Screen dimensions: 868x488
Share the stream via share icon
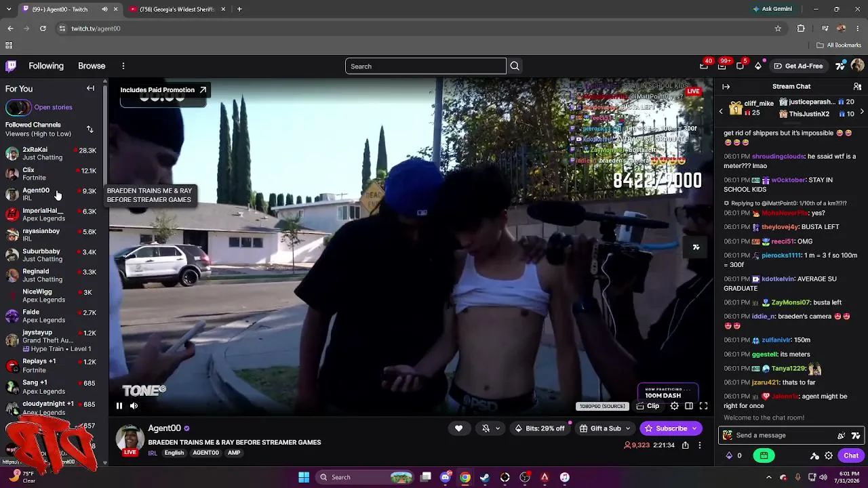pyautogui.click(x=686, y=445)
